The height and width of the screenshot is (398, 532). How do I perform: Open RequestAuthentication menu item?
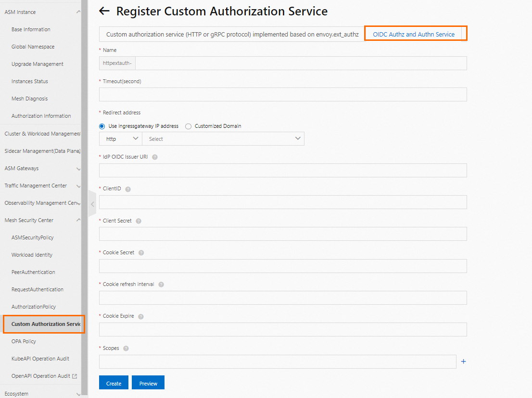pos(38,289)
